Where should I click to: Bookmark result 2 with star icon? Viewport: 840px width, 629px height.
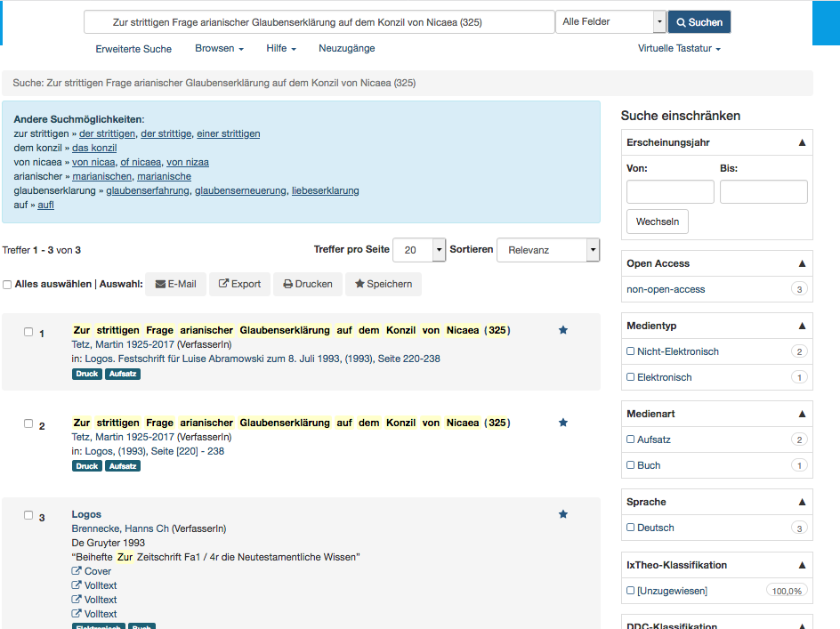click(x=563, y=423)
